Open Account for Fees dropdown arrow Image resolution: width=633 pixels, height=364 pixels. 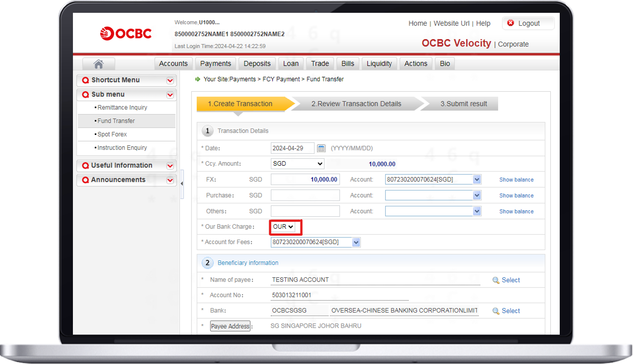[x=356, y=242]
